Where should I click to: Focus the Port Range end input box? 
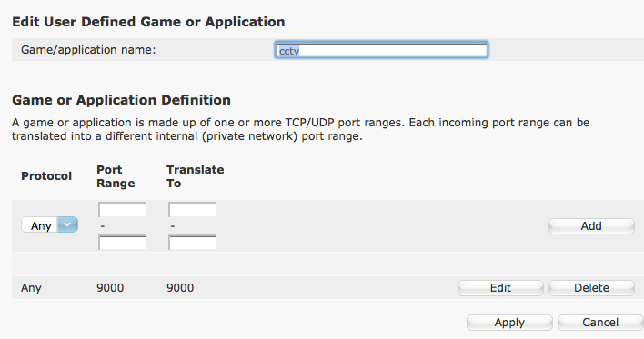[122, 242]
